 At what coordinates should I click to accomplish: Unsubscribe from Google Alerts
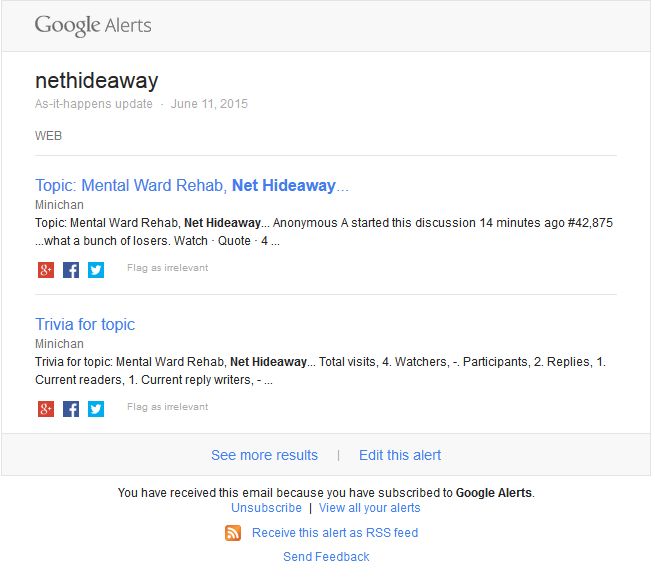pyautogui.click(x=267, y=508)
